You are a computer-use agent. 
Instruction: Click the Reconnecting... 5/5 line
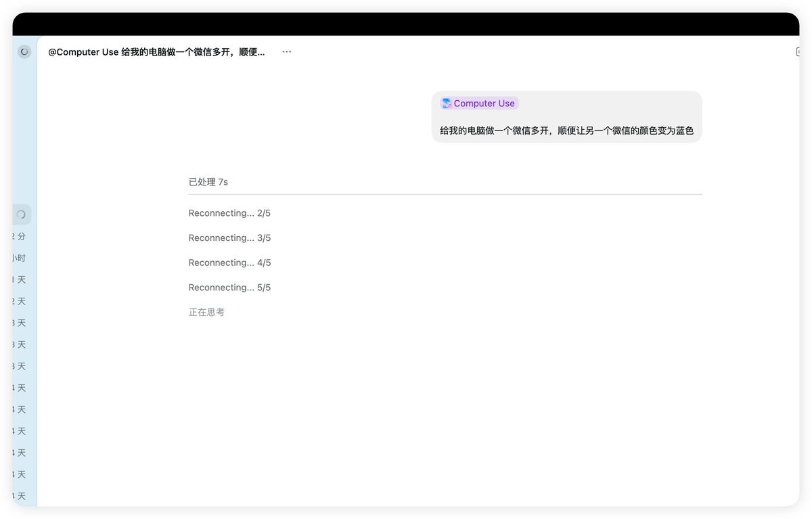(x=229, y=288)
